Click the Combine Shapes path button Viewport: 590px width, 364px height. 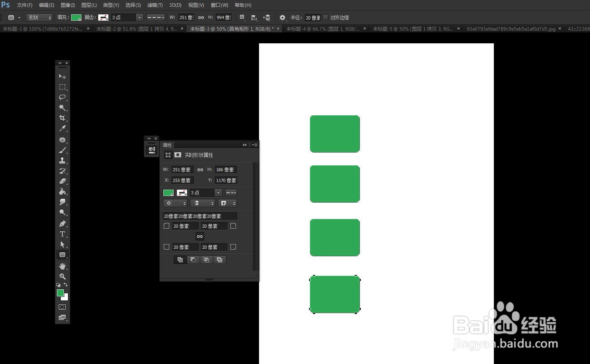pos(180,260)
